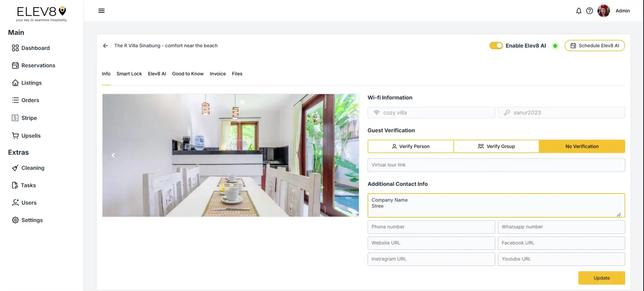
Task: Click the Schedule Elev8 AI button
Action: click(x=595, y=46)
